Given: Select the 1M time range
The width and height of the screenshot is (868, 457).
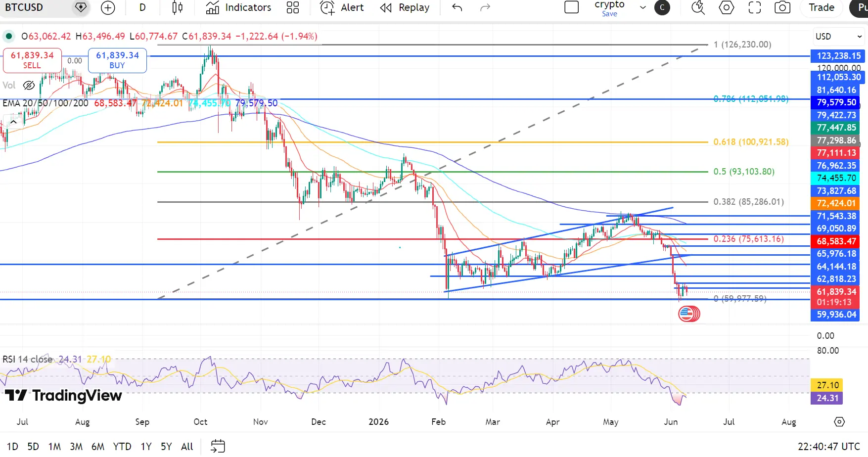Looking at the screenshot, I should (54, 447).
